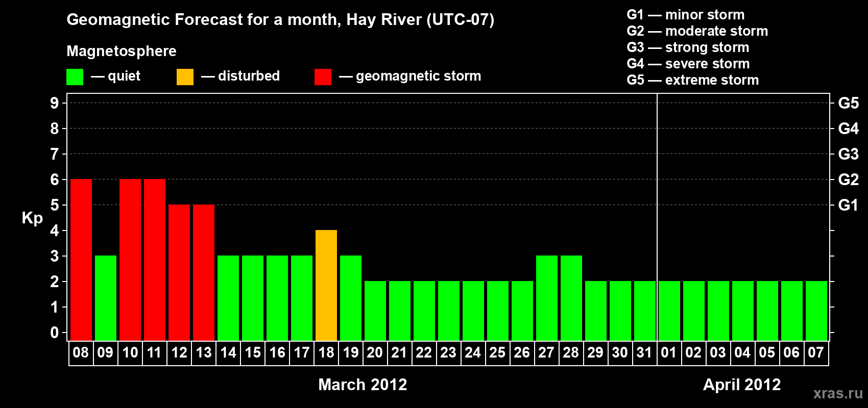Viewport: 868px width, 408px height.
Task: Click date label 13 on the axis
Action: click(x=204, y=353)
